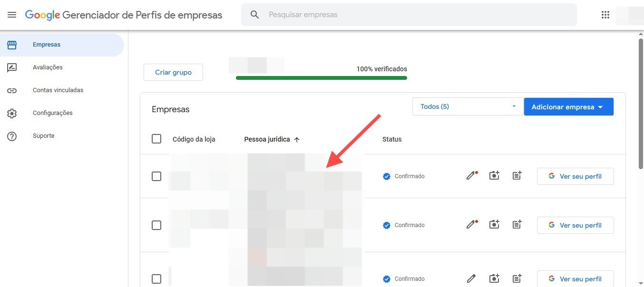Check the select-all checkbox in table header

(x=156, y=139)
